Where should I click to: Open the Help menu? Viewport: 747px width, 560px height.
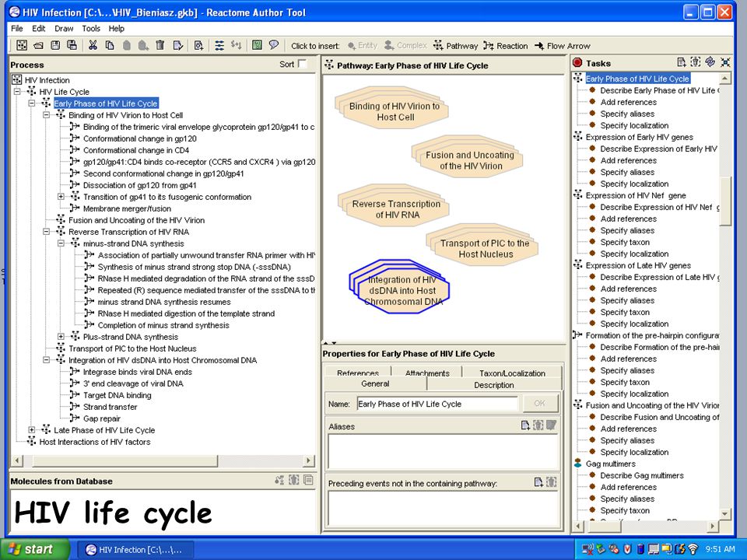click(116, 29)
